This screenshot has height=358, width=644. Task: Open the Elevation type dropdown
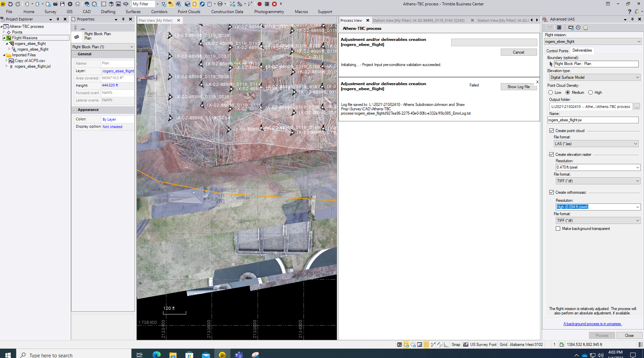[595, 77]
